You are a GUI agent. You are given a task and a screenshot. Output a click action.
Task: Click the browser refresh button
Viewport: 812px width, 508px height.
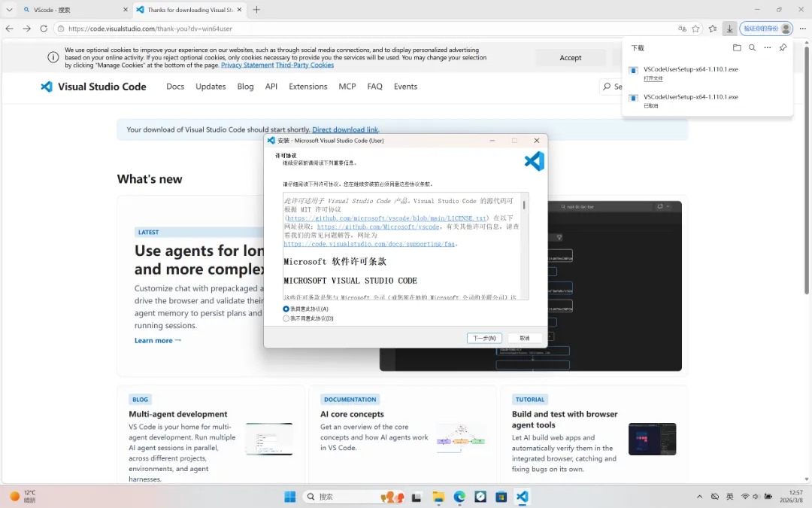tap(44, 29)
